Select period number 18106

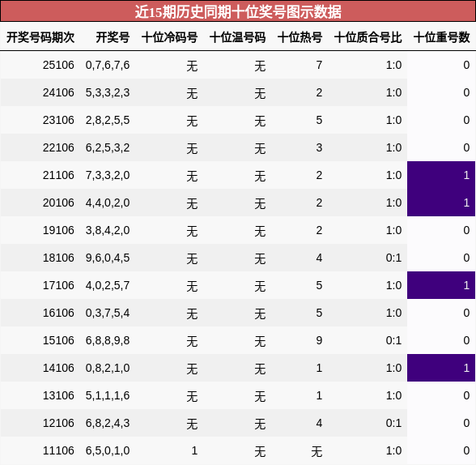tap(58, 258)
